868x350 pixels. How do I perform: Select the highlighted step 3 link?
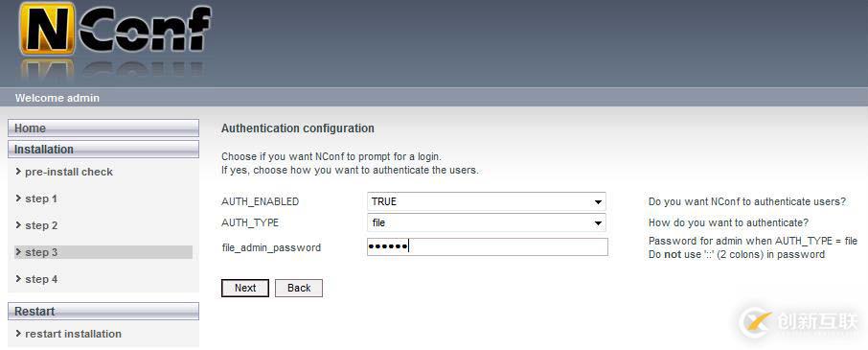pos(41,252)
